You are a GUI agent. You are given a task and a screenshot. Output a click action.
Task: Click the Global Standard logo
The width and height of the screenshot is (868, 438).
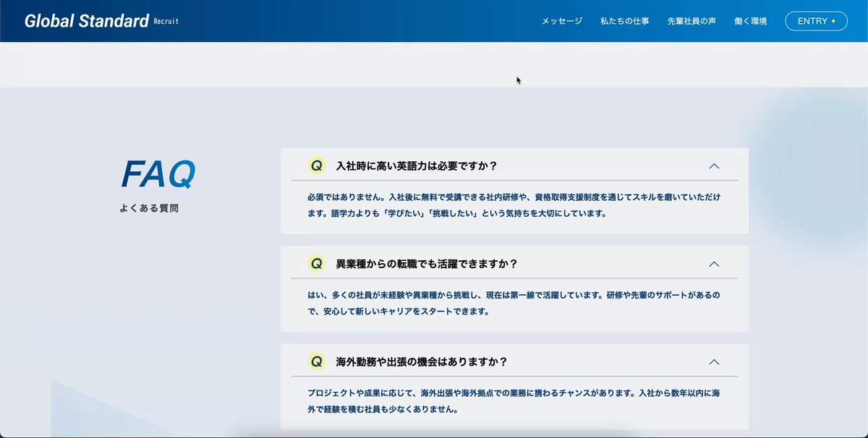coord(87,20)
